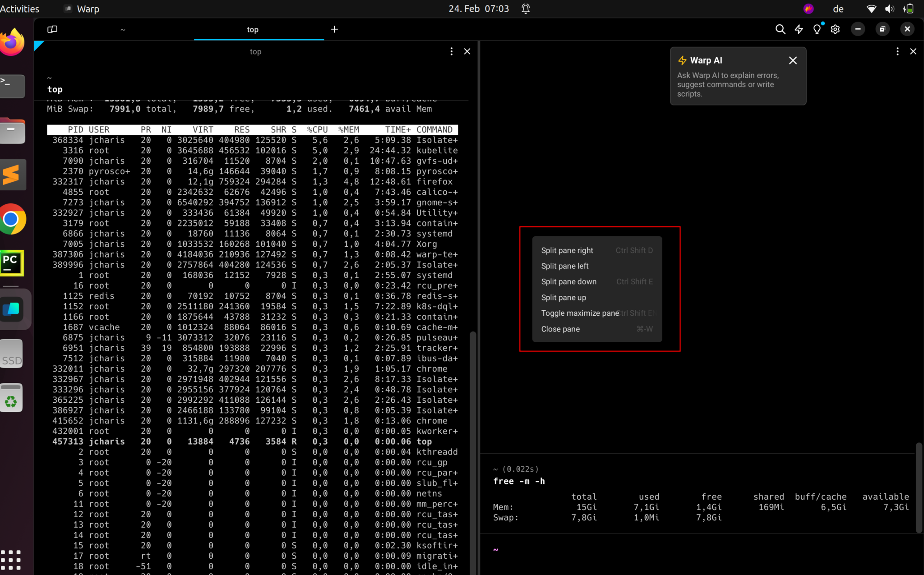The width and height of the screenshot is (924, 575).
Task: Activate Warp AI with the lightning icon
Action: pyautogui.click(x=799, y=29)
